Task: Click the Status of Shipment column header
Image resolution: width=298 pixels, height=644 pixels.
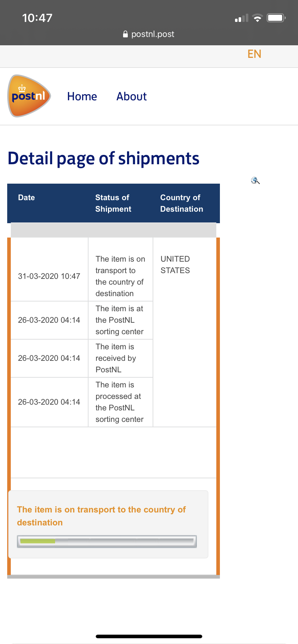Action: coord(113,203)
